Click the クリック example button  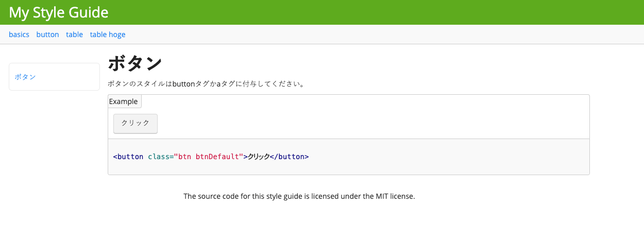135,124
